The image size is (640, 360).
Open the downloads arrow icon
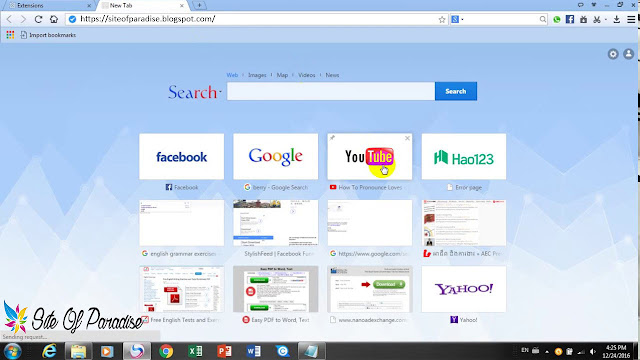(x=617, y=19)
